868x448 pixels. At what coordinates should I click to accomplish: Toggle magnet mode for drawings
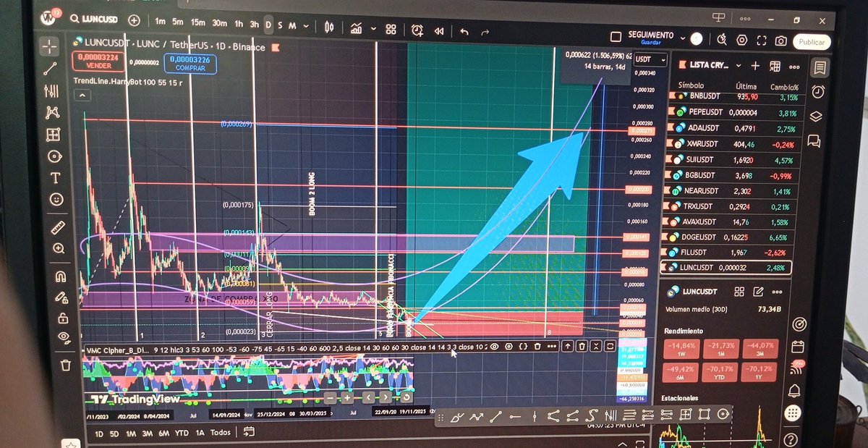[61, 276]
